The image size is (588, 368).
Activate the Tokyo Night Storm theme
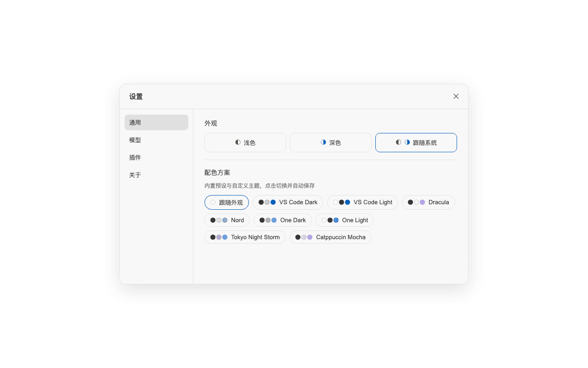245,237
